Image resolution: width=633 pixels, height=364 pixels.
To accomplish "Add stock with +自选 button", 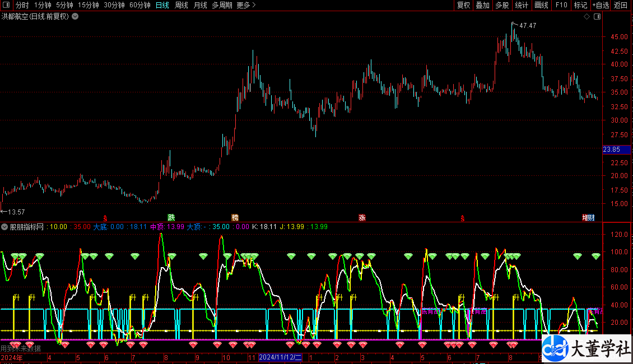I will [x=601, y=5].
